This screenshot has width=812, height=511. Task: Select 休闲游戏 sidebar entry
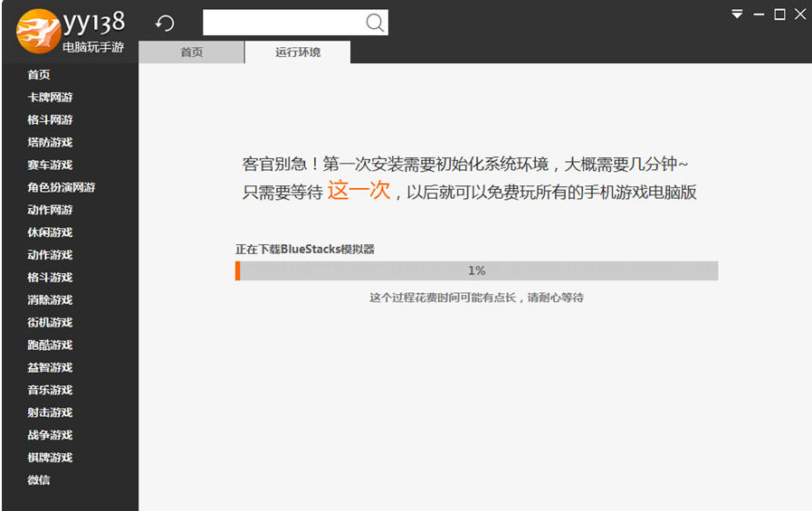[x=50, y=232]
